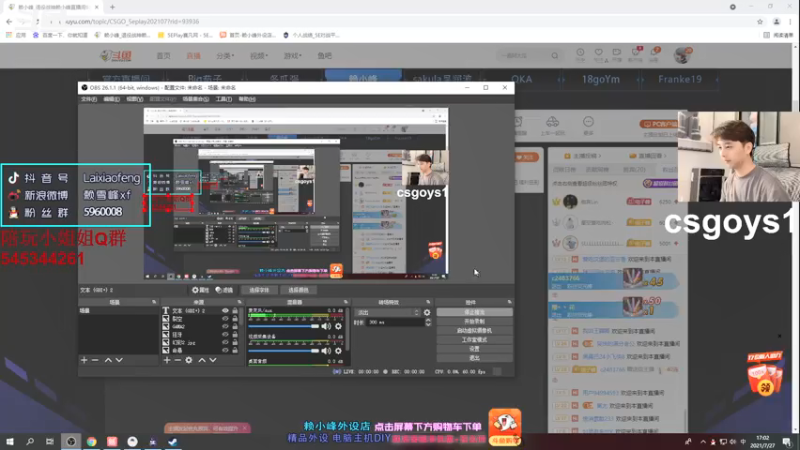Click the Studio Mode (工作室模式) button

474,340
